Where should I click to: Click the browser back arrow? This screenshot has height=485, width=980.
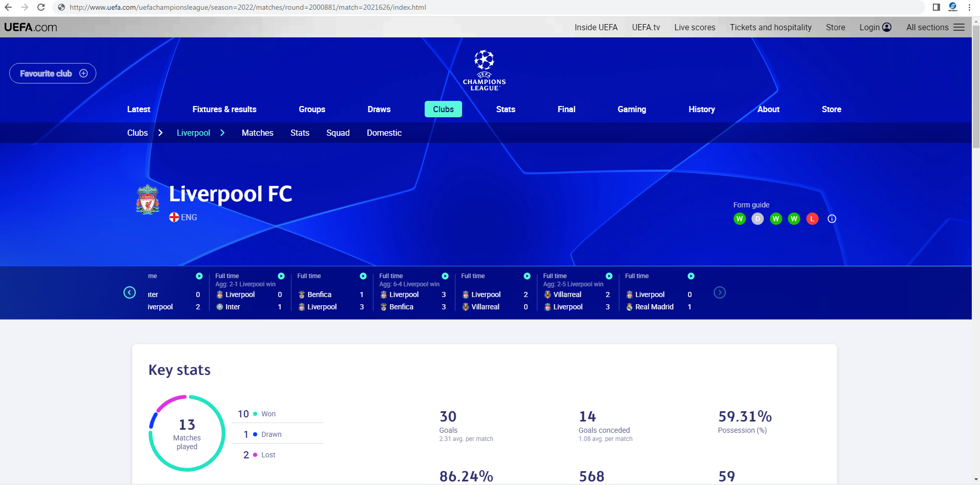pyautogui.click(x=8, y=7)
